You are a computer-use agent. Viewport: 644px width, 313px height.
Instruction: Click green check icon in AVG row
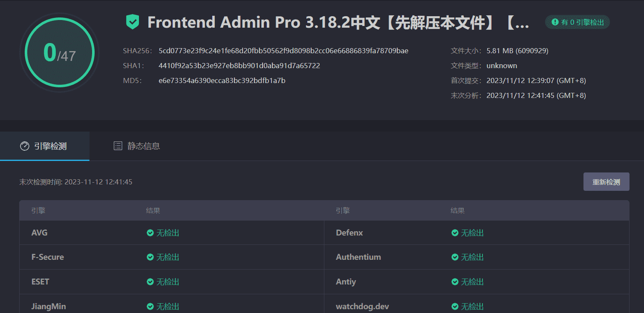150,233
